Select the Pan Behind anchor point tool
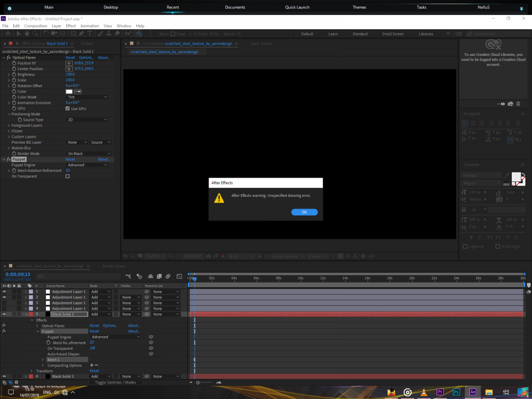This screenshot has height=399, width=532. coord(62,34)
